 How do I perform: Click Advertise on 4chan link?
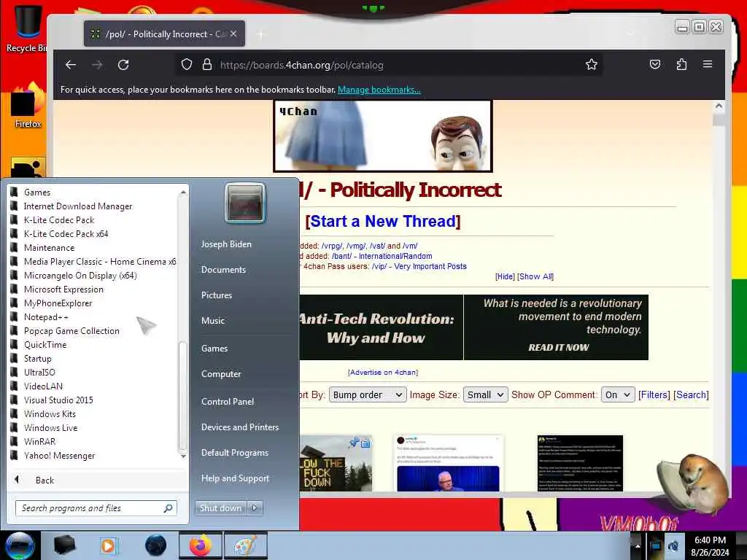[383, 373]
